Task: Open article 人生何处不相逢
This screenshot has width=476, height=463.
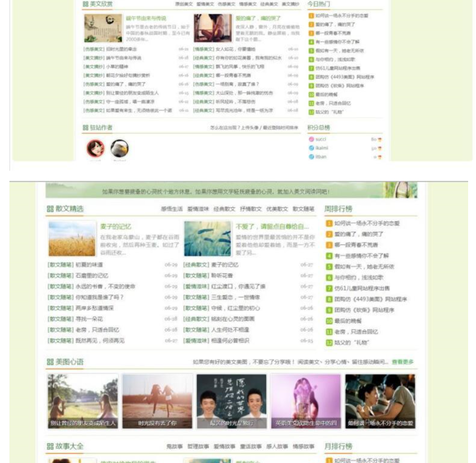Action: [x=230, y=330]
